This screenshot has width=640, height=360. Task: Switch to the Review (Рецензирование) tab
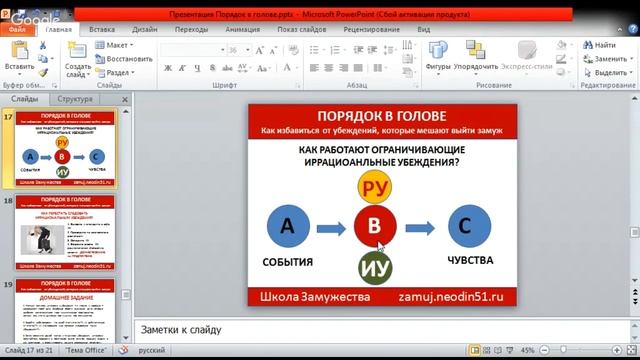point(371,29)
